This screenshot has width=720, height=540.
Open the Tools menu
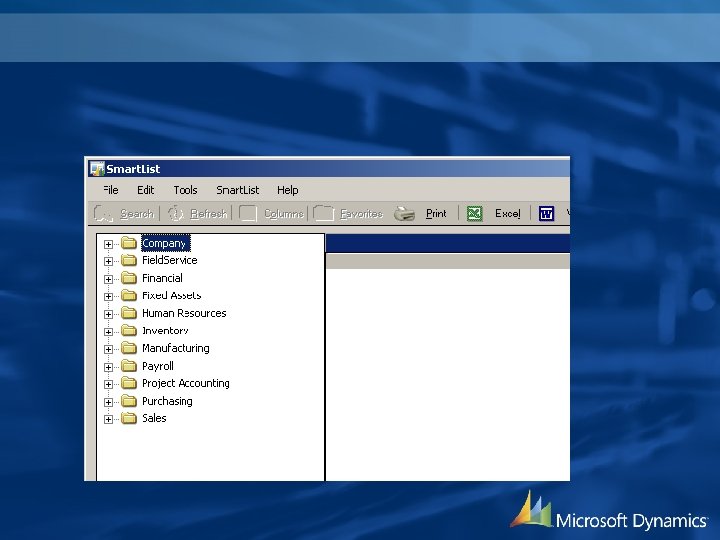(x=186, y=190)
